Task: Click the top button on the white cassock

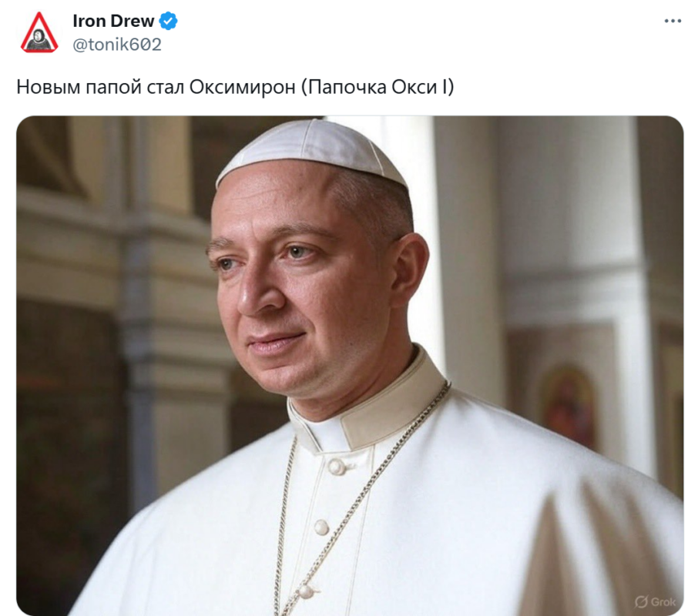Action: pos(336,467)
